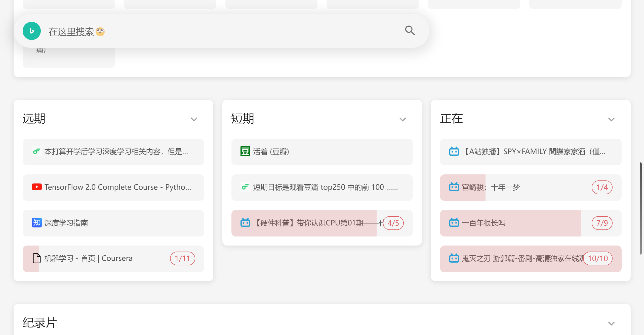
Task: Click the Bing search engine icon
Action: [32, 31]
